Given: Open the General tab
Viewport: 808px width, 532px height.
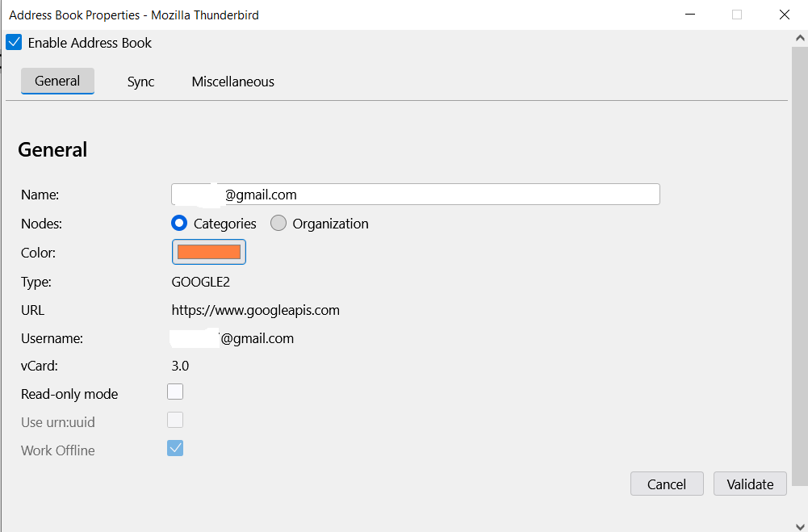Looking at the screenshot, I should click(57, 81).
